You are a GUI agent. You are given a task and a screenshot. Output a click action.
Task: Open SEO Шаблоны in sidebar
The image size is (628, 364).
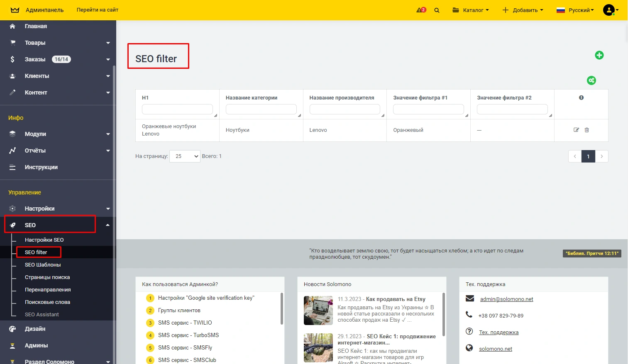[43, 265]
